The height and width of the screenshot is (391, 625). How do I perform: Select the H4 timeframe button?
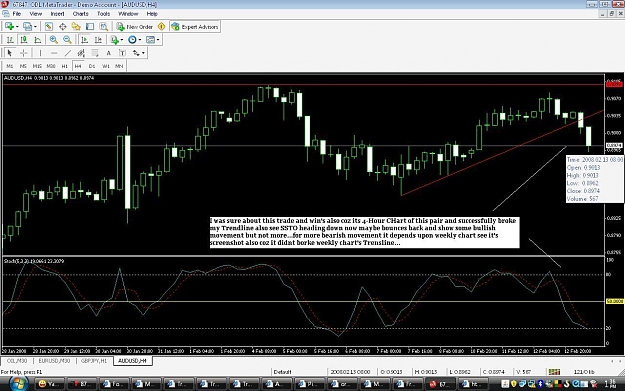click(78, 66)
